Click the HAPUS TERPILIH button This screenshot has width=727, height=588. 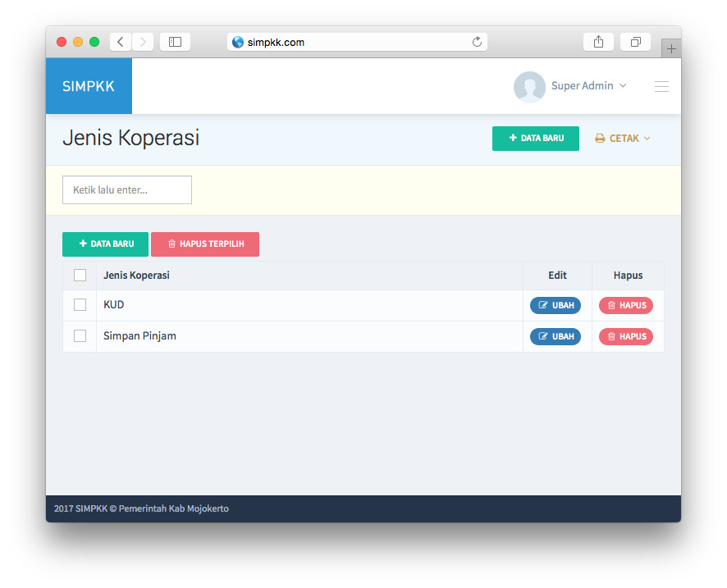[x=205, y=244]
